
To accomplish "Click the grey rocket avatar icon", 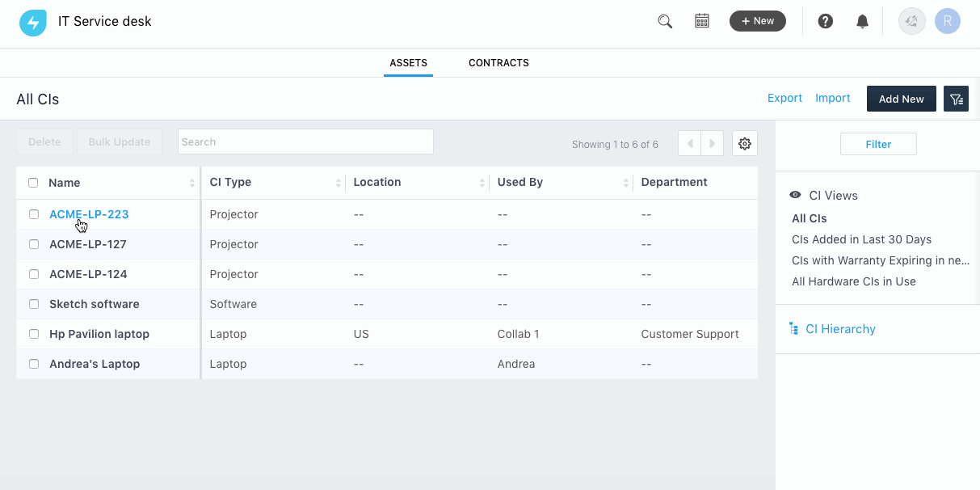I will 912,21.
